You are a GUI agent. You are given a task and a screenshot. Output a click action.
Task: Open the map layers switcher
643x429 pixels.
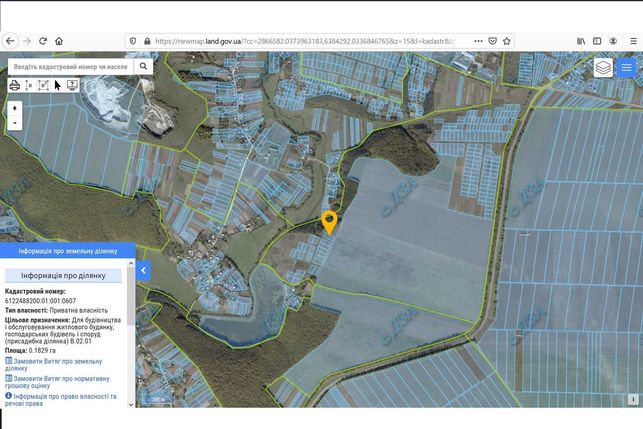click(603, 68)
